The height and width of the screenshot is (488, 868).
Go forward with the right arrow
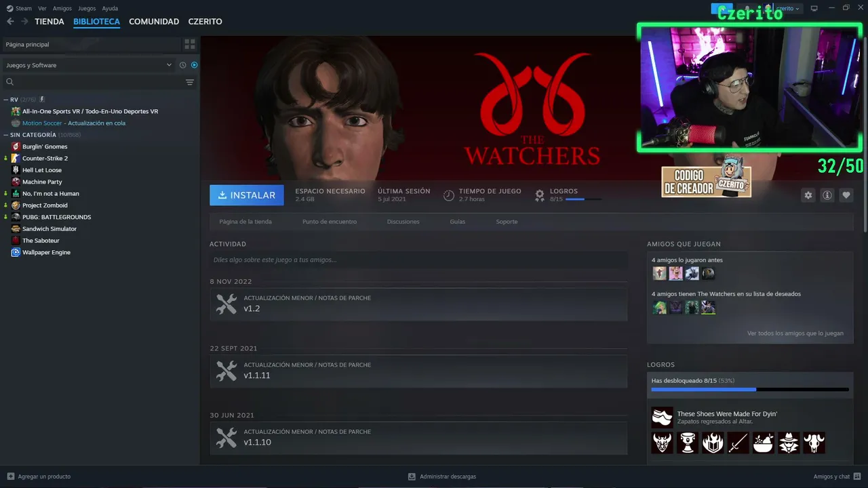pyautogui.click(x=25, y=22)
